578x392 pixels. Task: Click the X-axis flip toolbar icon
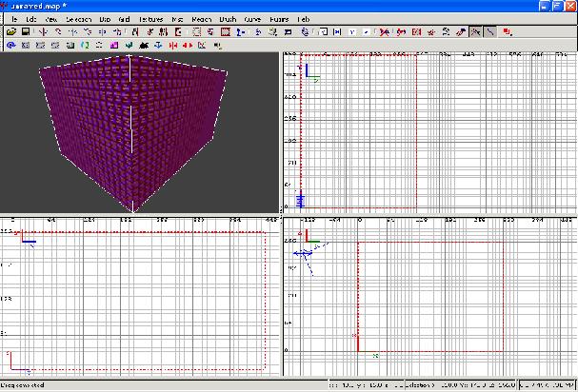point(44,32)
